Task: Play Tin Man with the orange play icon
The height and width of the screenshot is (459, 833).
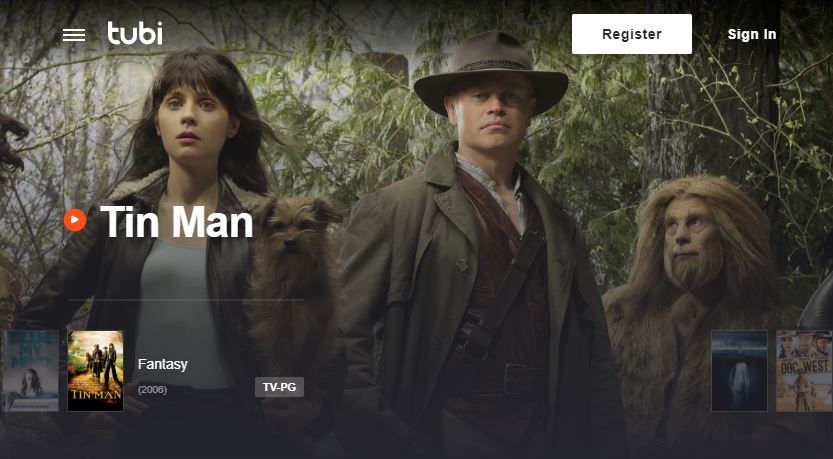Action: click(x=75, y=220)
